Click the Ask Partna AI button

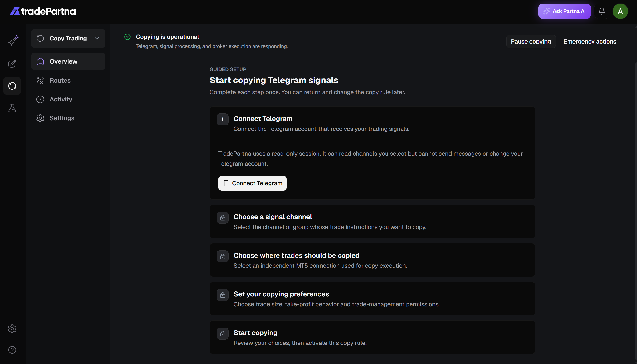[564, 11]
